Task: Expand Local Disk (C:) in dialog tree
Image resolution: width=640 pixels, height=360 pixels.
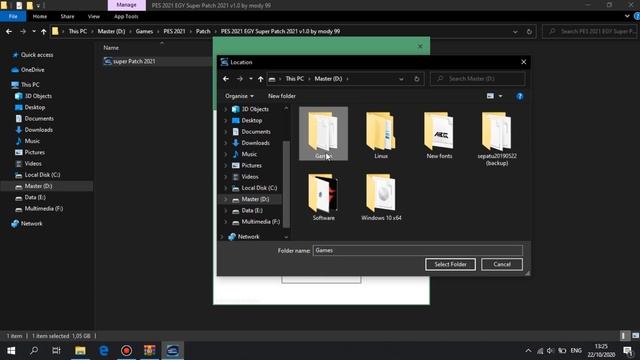Action: (x=226, y=188)
